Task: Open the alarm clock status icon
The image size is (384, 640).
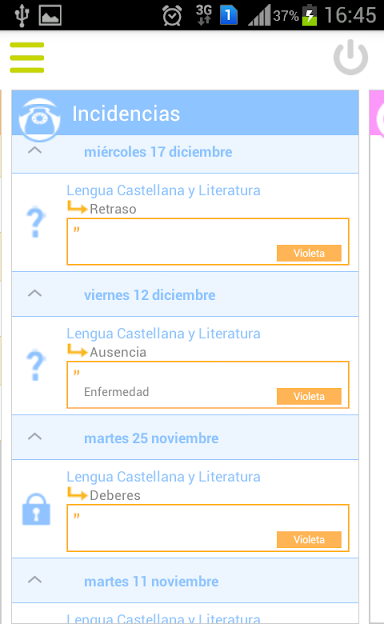Action: (x=172, y=16)
